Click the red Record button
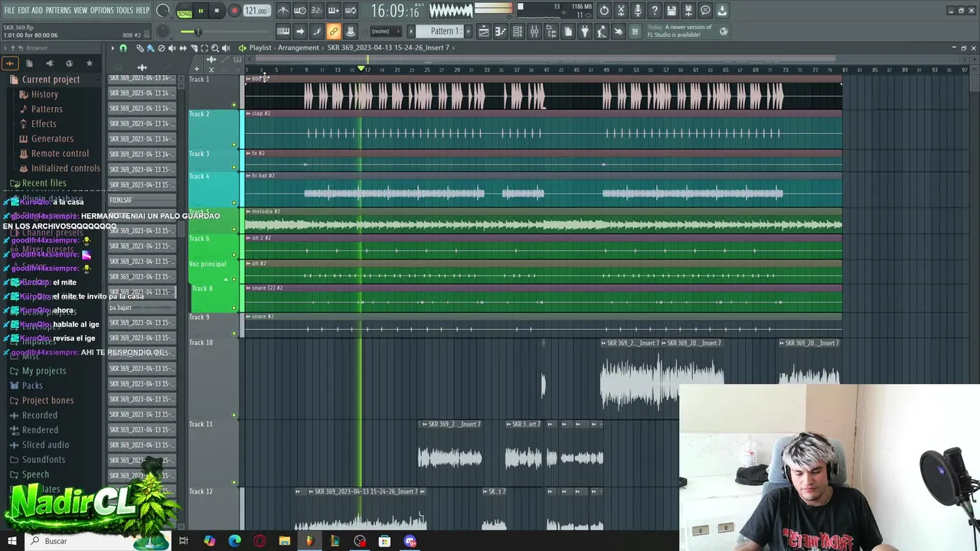 coord(234,11)
